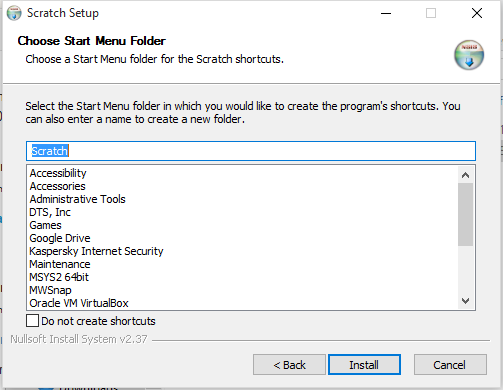Click the Install button
Viewport: 503px width, 390px height.
pos(364,365)
